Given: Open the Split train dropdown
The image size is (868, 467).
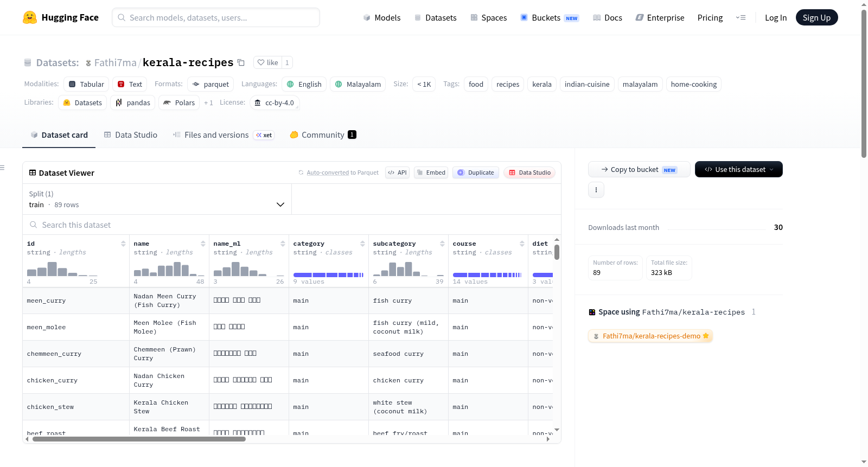Looking at the screenshot, I should click(x=157, y=199).
